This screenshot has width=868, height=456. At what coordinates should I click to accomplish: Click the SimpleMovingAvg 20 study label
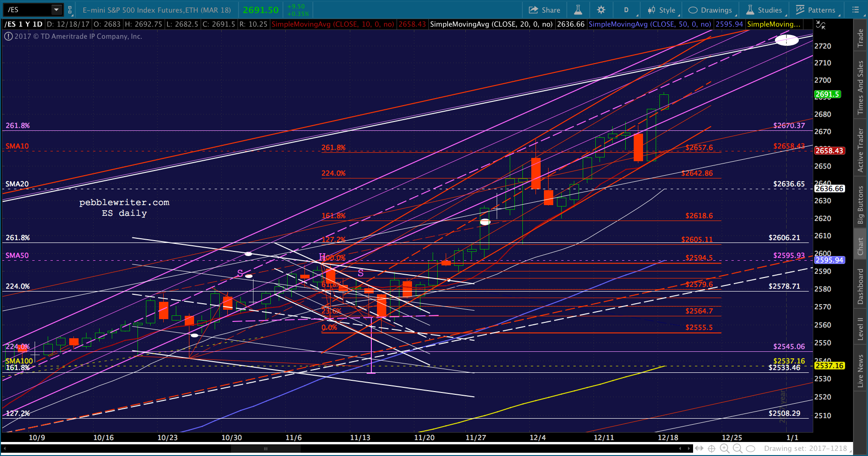(491, 24)
